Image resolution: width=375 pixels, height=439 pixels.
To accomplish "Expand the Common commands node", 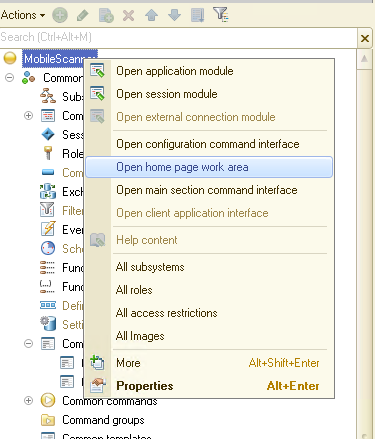I will coord(29,400).
